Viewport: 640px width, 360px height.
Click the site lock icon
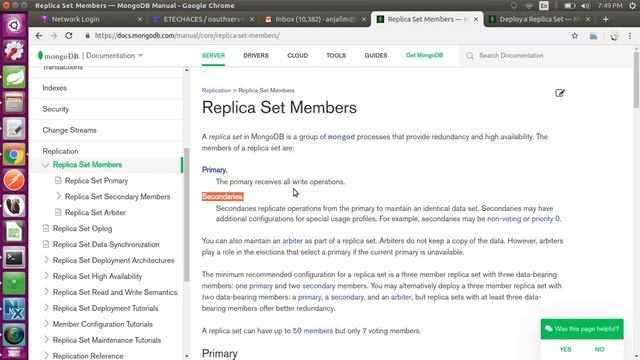[x=87, y=36]
